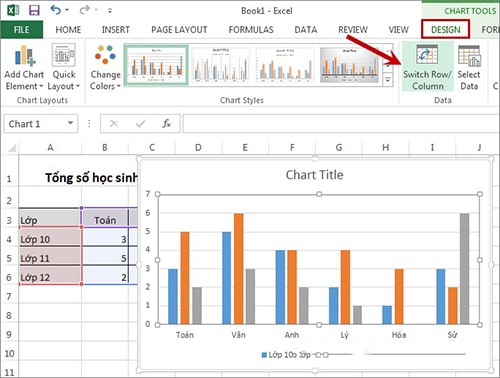Screen dimensions: 500x378
Task: Open the DATA ribbon tab
Action: coord(306,30)
